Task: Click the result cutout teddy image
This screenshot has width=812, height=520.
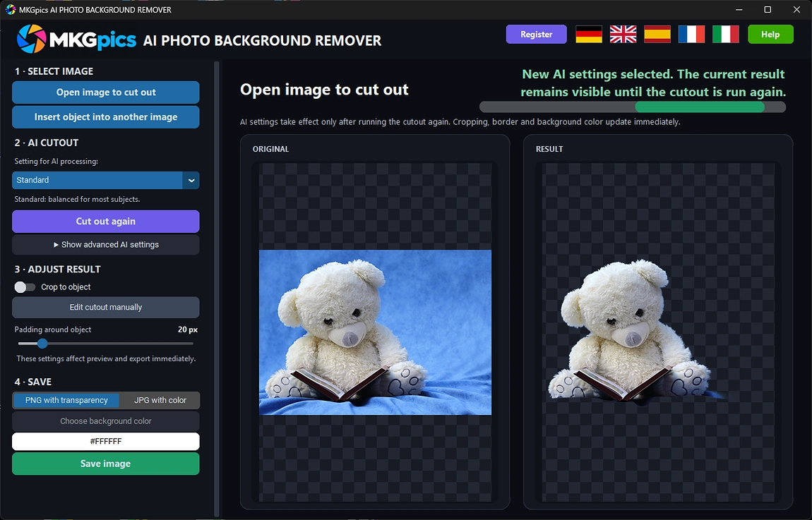Action: (636, 331)
